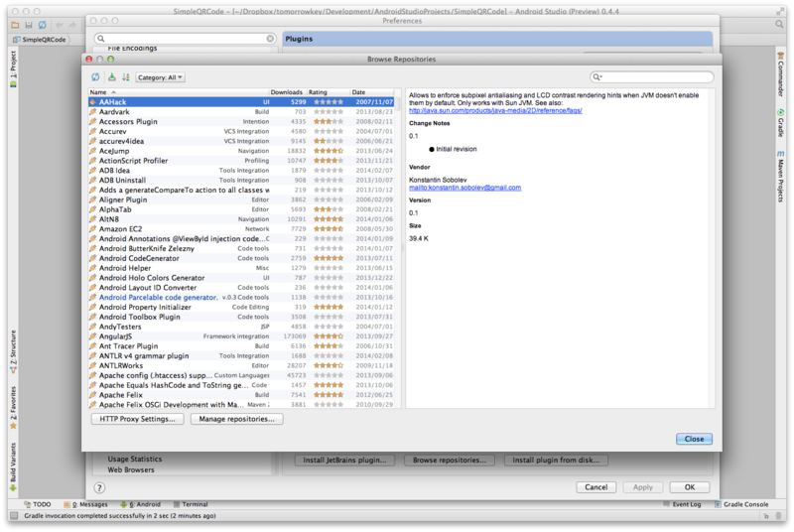Click the lock icon in the status bar
This screenshot has width=794, height=532.
click(766, 516)
